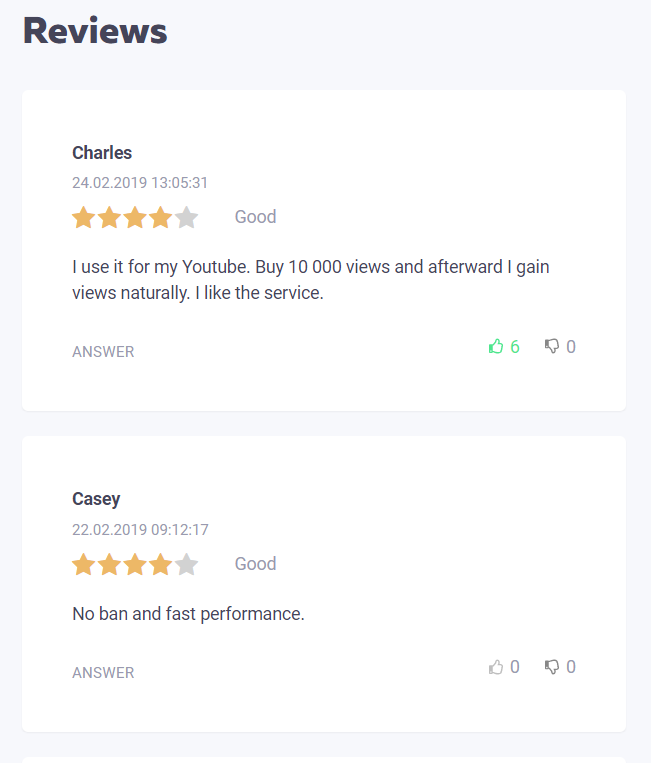This screenshot has height=763, width=651.
Task: Dislike Casey's review with the thumbs-down icon
Action: pos(552,667)
